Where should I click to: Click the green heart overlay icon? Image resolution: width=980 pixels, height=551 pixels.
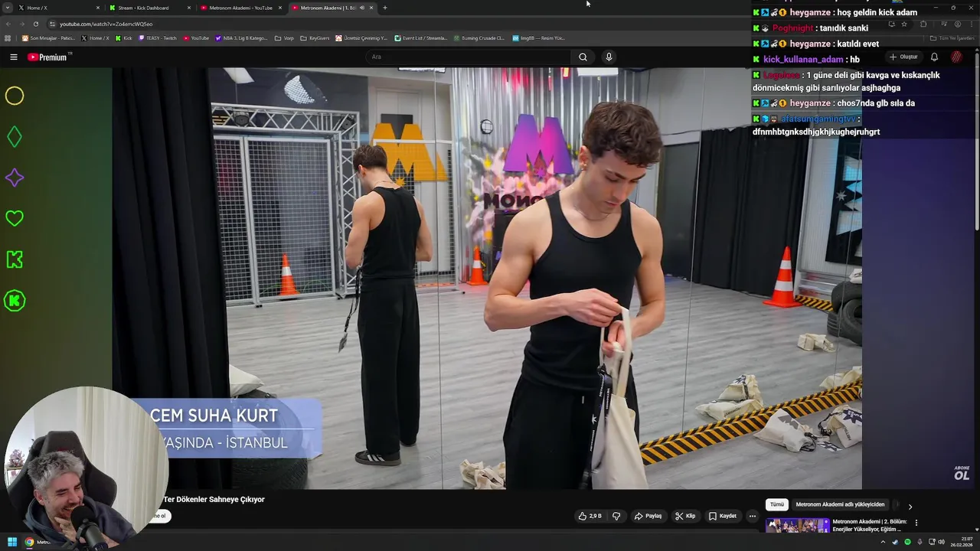pyautogui.click(x=15, y=218)
